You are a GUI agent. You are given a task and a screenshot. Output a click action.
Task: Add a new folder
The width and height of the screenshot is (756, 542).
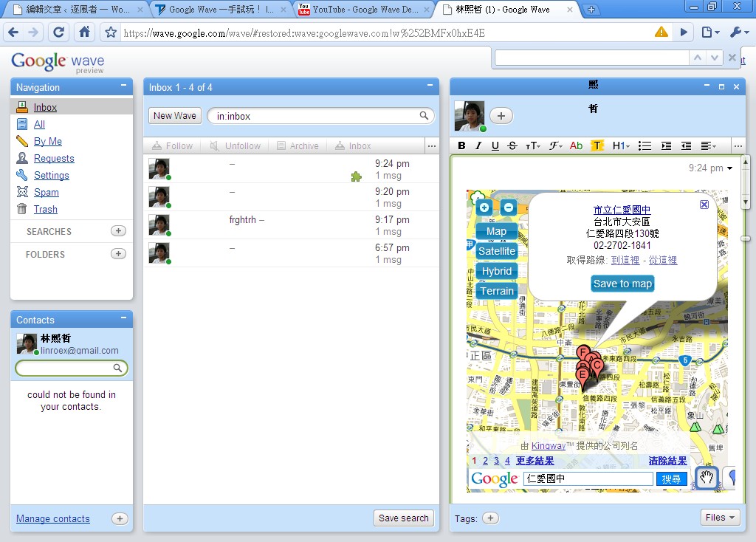(x=118, y=253)
